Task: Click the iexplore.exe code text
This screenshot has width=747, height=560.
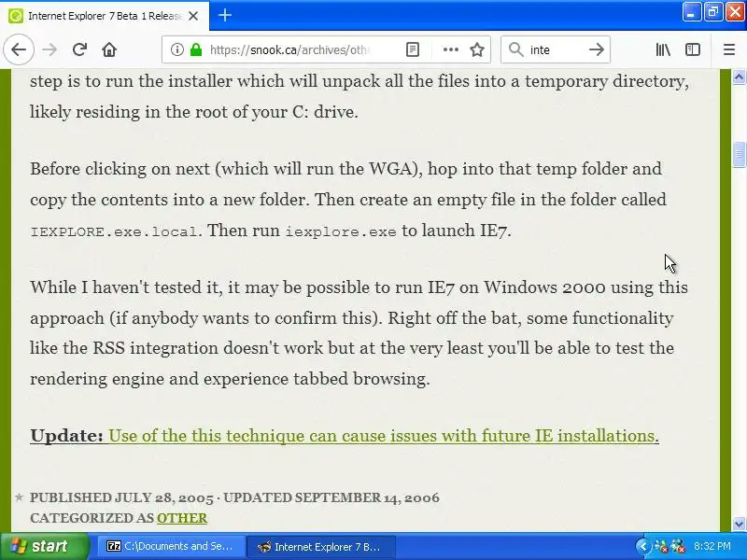Action: coord(341,231)
